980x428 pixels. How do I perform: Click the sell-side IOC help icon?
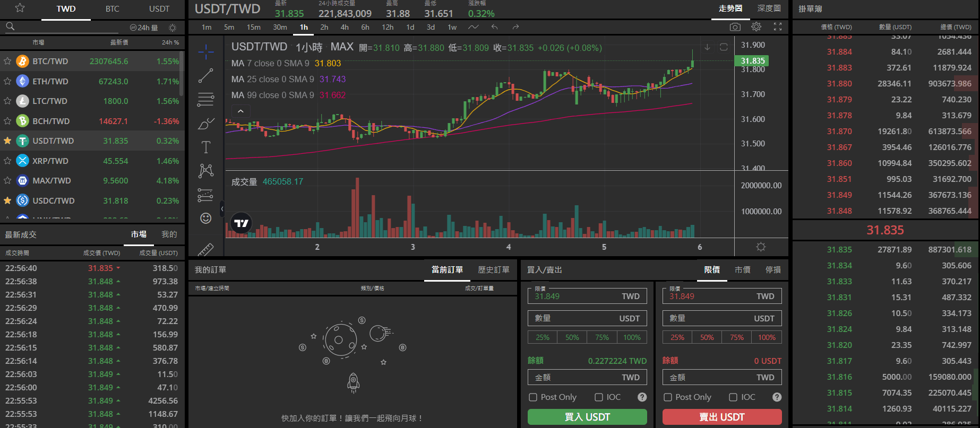coord(777,397)
